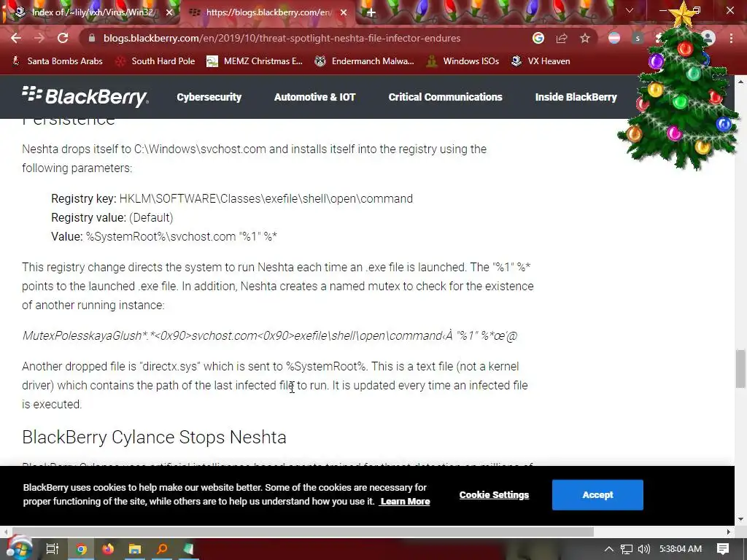Show hidden system tray icons
Screen dimensions: 747x560
(609, 549)
